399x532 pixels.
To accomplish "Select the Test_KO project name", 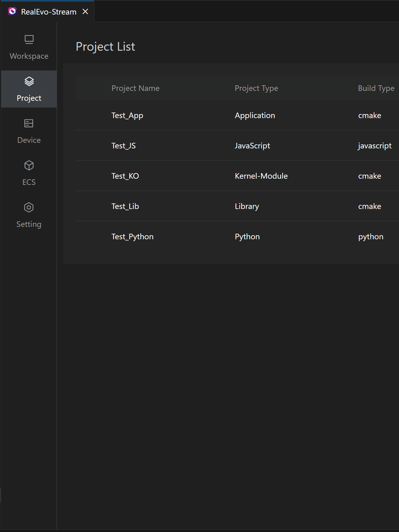I will [x=125, y=176].
